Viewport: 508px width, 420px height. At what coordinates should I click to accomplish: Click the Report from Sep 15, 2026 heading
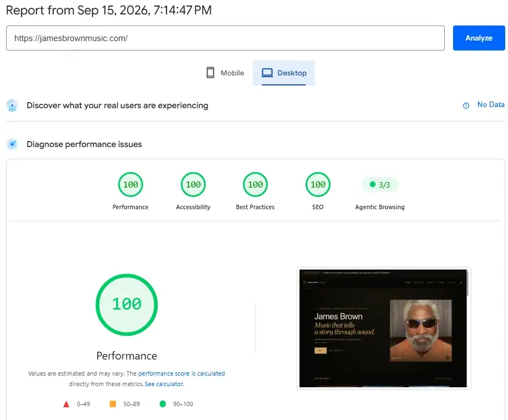pyautogui.click(x=109, y=11)
